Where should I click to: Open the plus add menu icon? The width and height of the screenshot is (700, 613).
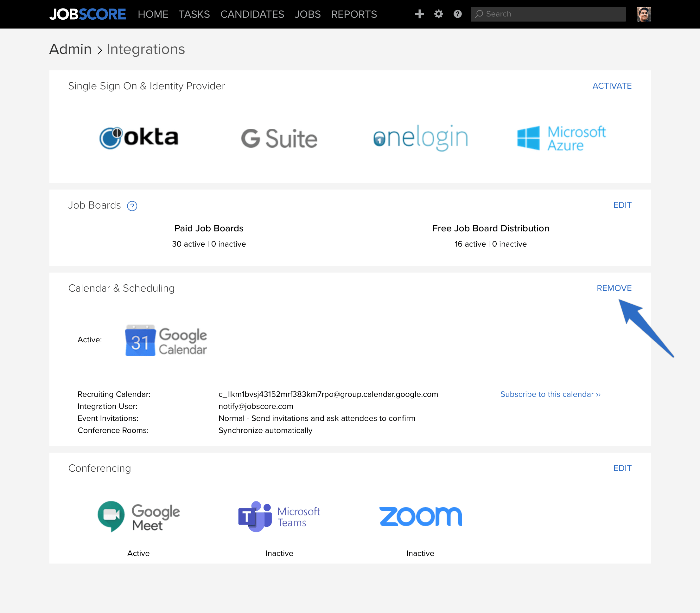click(x=419, y=14)
